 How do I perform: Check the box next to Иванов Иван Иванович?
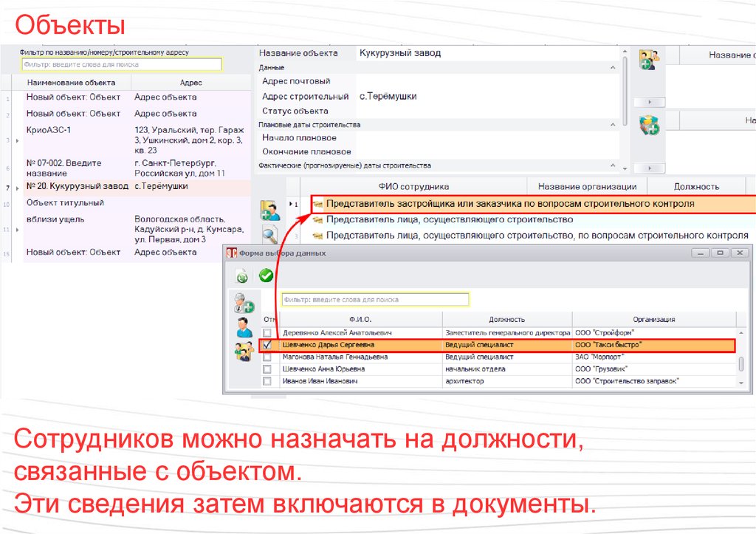267,381
